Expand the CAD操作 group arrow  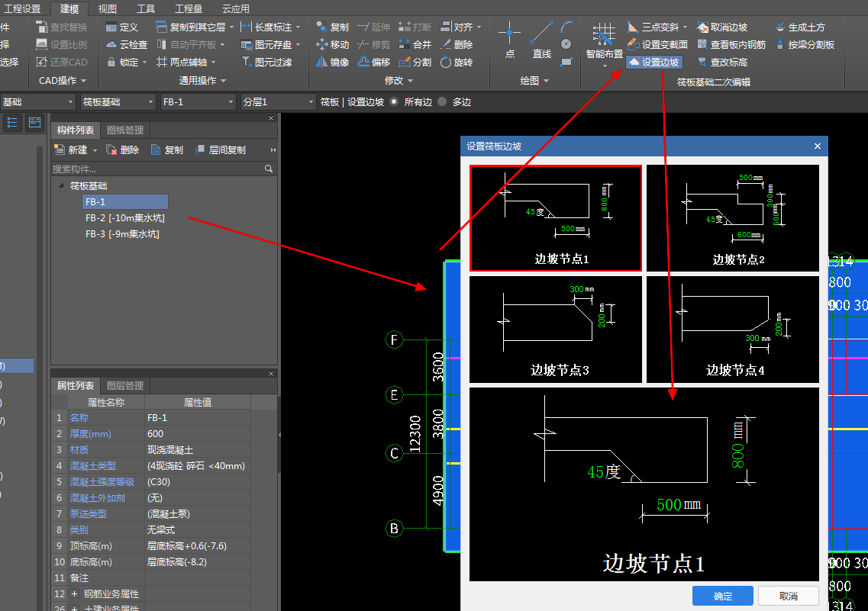[83, 81]
